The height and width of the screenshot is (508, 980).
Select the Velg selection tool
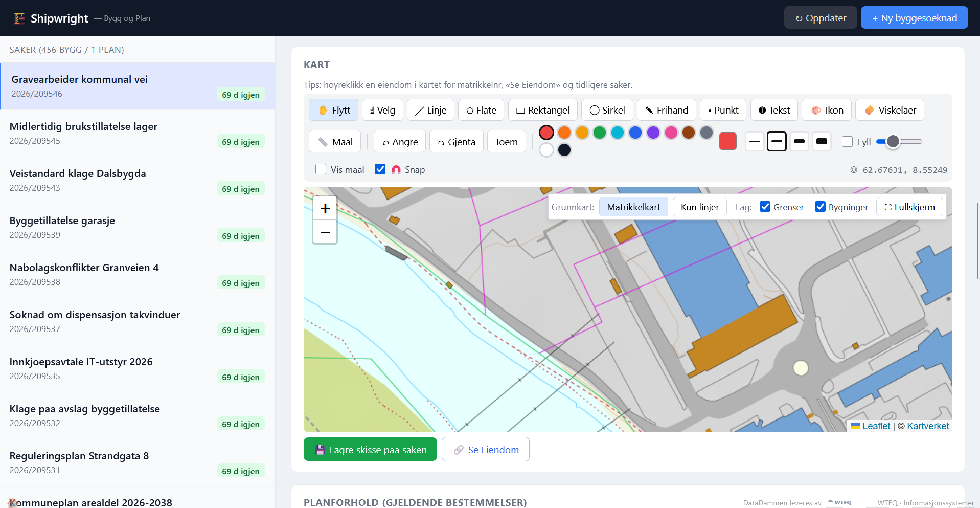click(x=382, y=110)
